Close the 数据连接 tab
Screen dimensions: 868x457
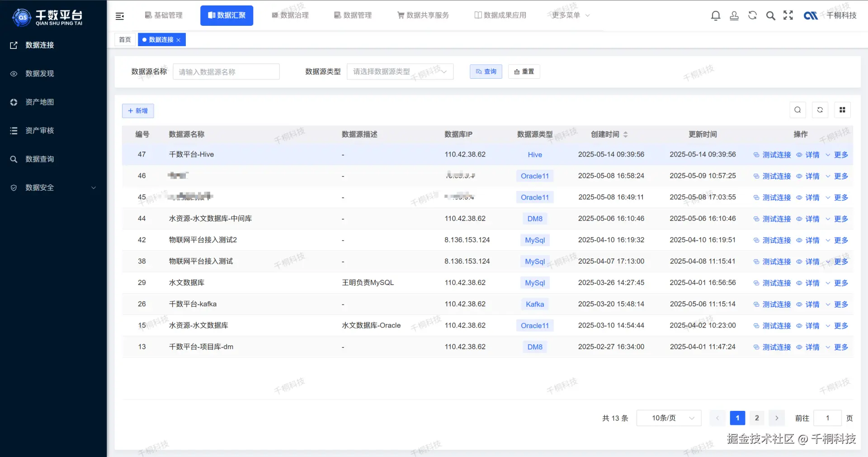point(179,40)
